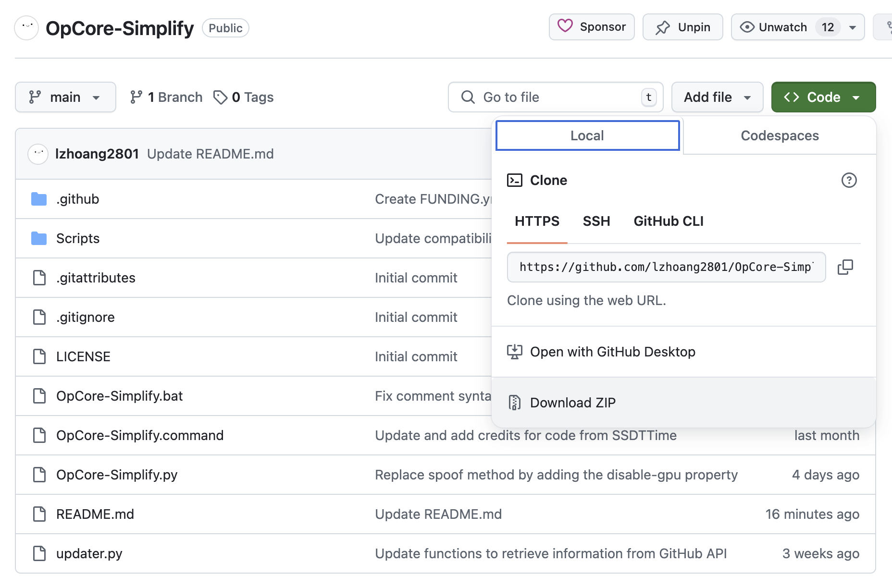
Task: Unpin the repository with Unpin button
Action: [x=682, y=27]
